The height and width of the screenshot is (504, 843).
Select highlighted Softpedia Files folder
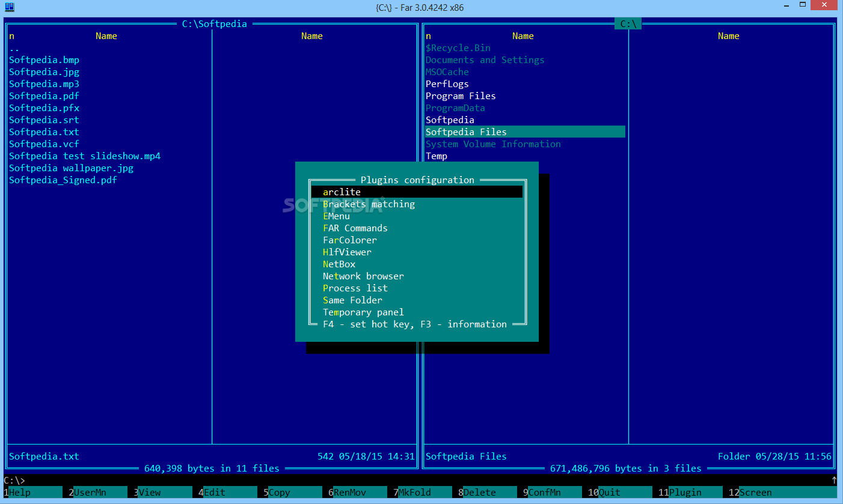pyautogui.click(x=526, y=132)
